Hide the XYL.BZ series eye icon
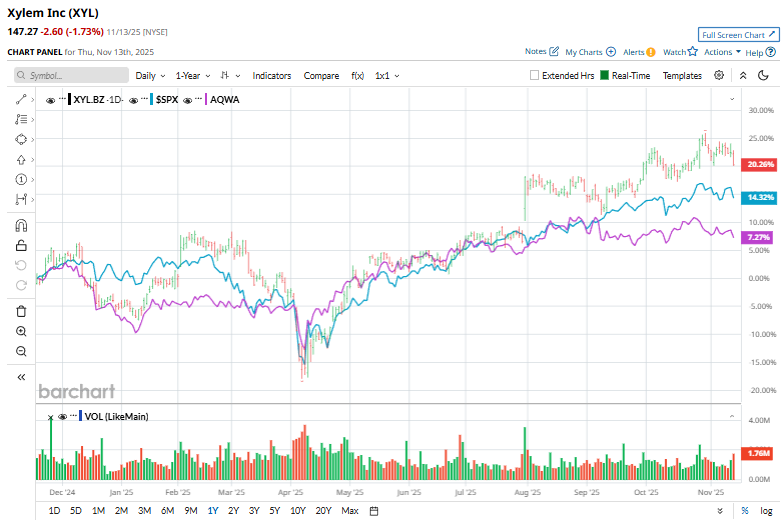Screen dimensions: 782x522 click(x=50, y=100)
